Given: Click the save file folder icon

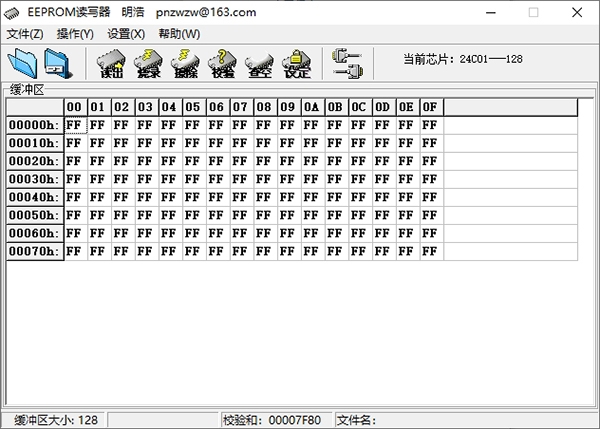Looking at the screenshot, I should click(57, 63).
